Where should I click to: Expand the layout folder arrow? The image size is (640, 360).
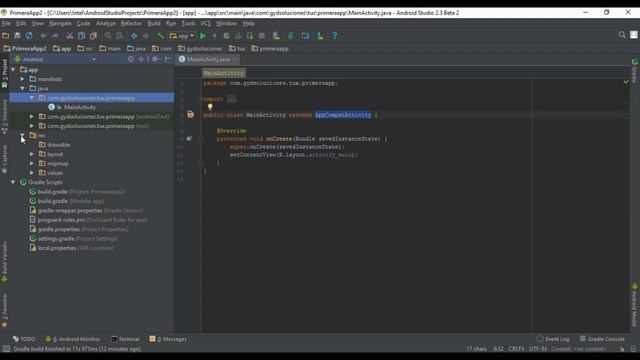coord(32,154)
